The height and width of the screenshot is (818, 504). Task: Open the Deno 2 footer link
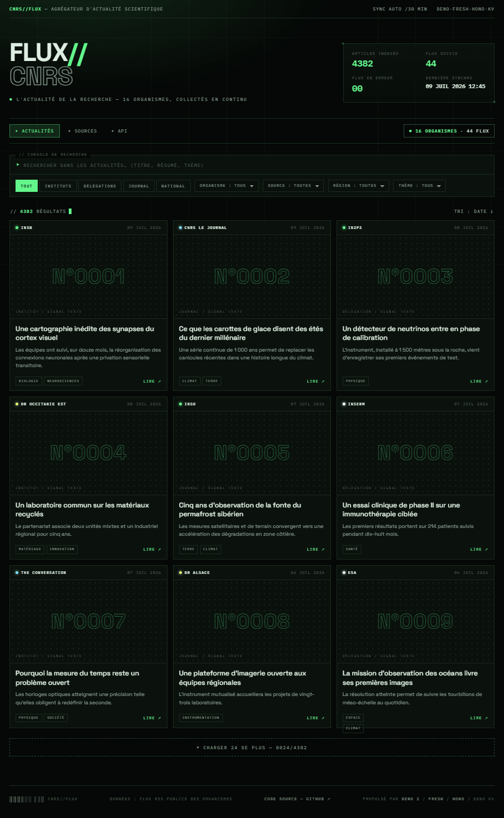tap(410, 799)
